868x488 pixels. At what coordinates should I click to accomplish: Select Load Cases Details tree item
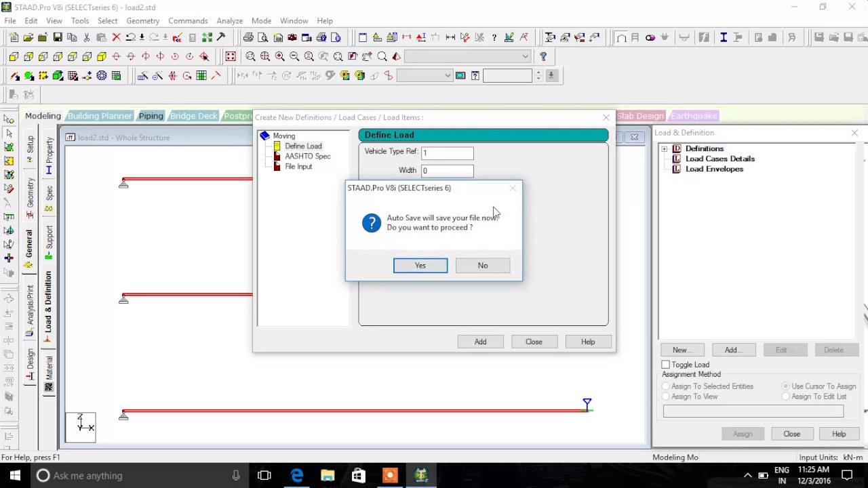click(720, 159)
